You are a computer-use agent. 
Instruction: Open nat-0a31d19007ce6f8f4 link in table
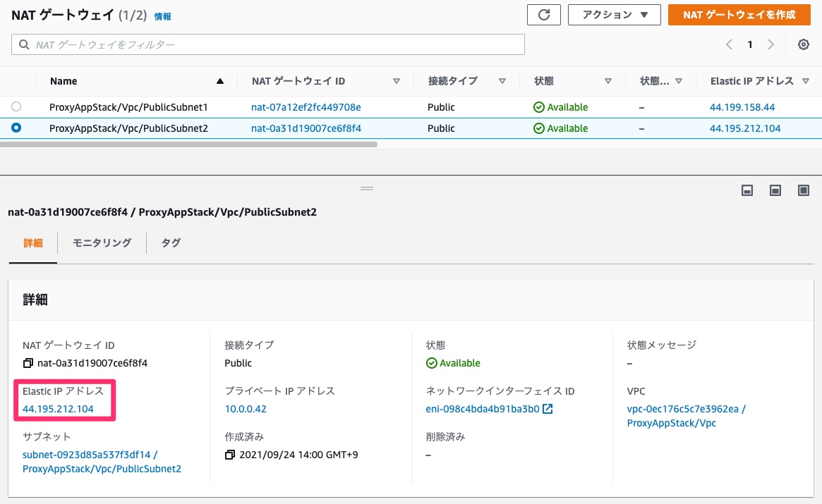click(306, 128)
